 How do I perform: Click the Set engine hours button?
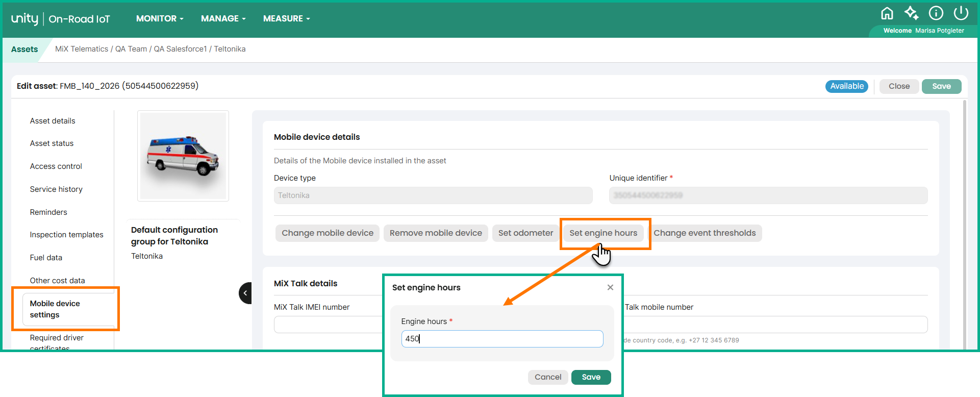(x=603, y=233)
